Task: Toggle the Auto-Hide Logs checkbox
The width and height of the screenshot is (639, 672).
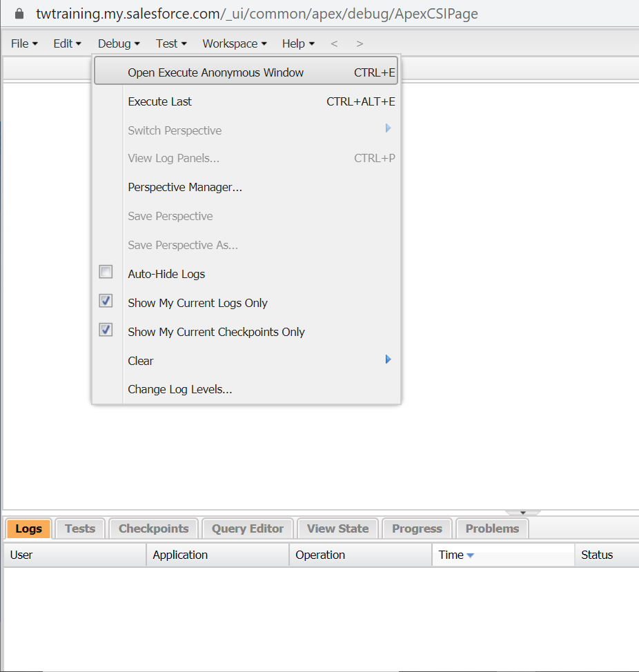Action: pyautogui.click(x=106, y=273)
